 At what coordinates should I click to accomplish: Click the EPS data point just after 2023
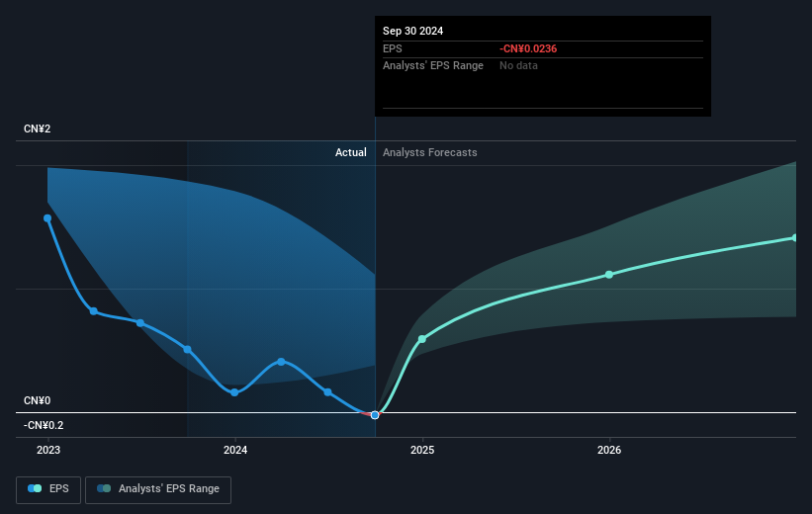click(x=94, y=311)
